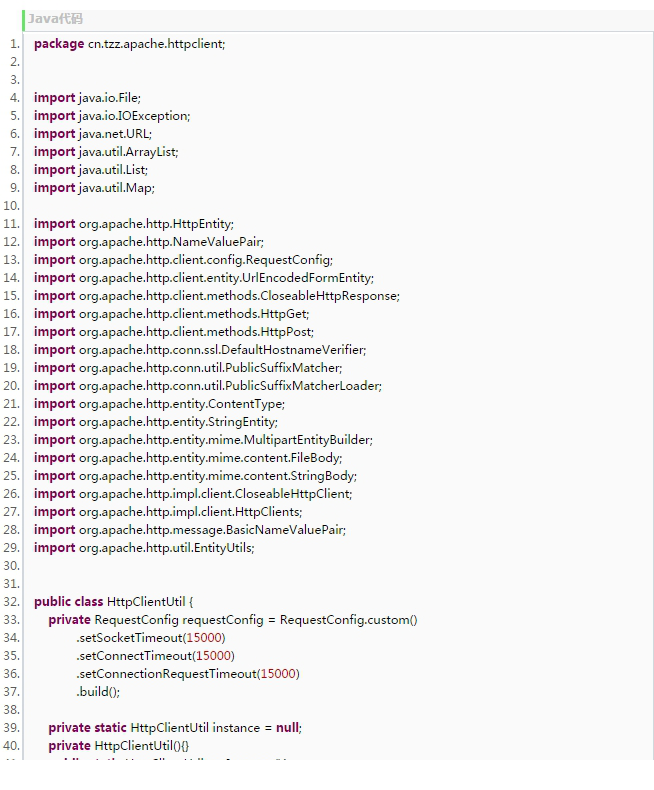The height and width of the screenshot is (790, 654).
Task: Click the import mime.content.StringBody line
Action: point(195,476)
